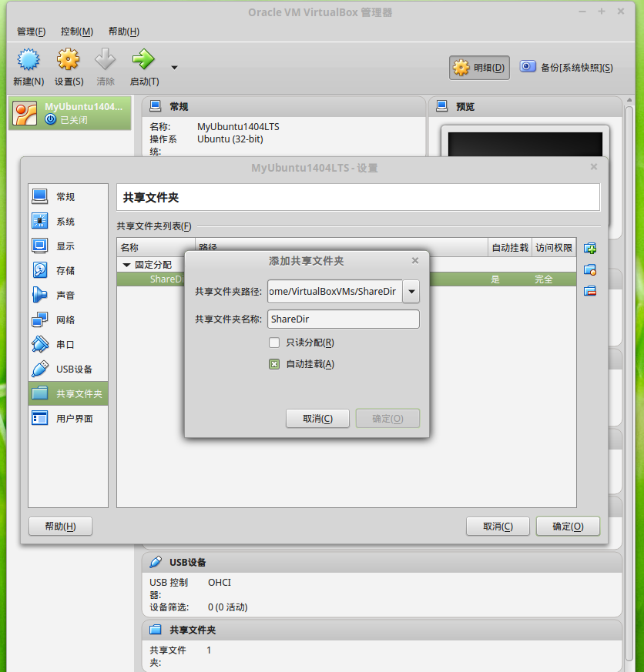
Task: Click 确定(O) in 添加共享文件夹 dialog
Action: pos(387,418)
